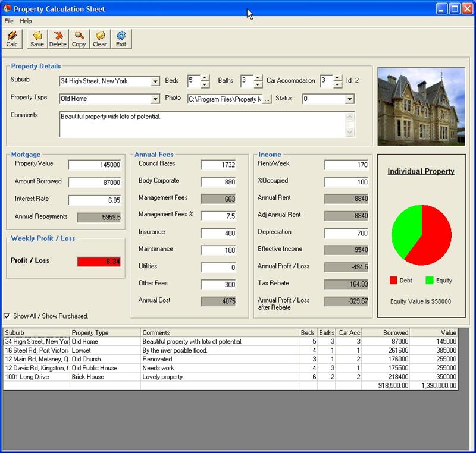Click the Copy toolbar icon
The image size is (476, 453).
point(79,39)
